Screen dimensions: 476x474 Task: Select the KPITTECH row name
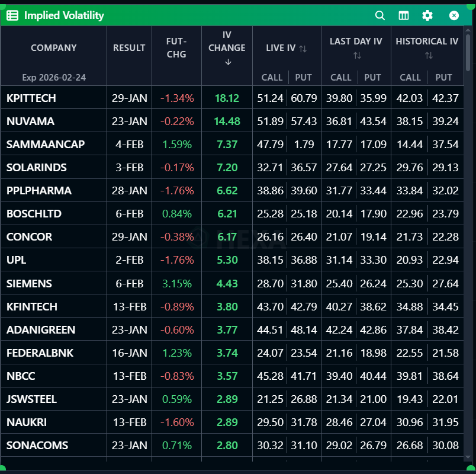pyautogui.click(x=31, y=98)
